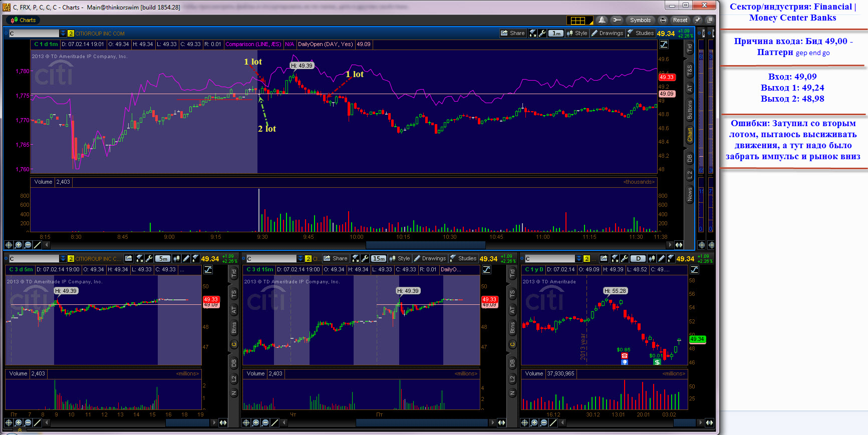Click yellow link number 2 on main chart
This screenshot has width=868, height=435.
[x=71, y=34]
